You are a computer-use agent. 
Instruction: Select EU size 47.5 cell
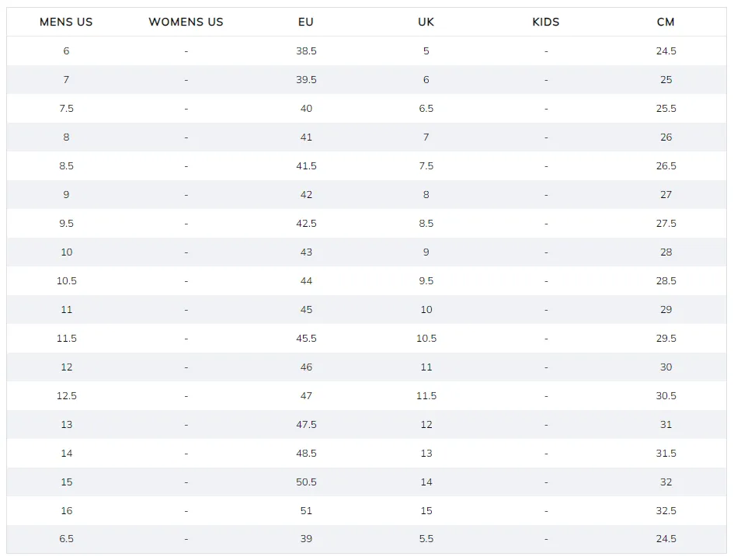pos(306,425)
